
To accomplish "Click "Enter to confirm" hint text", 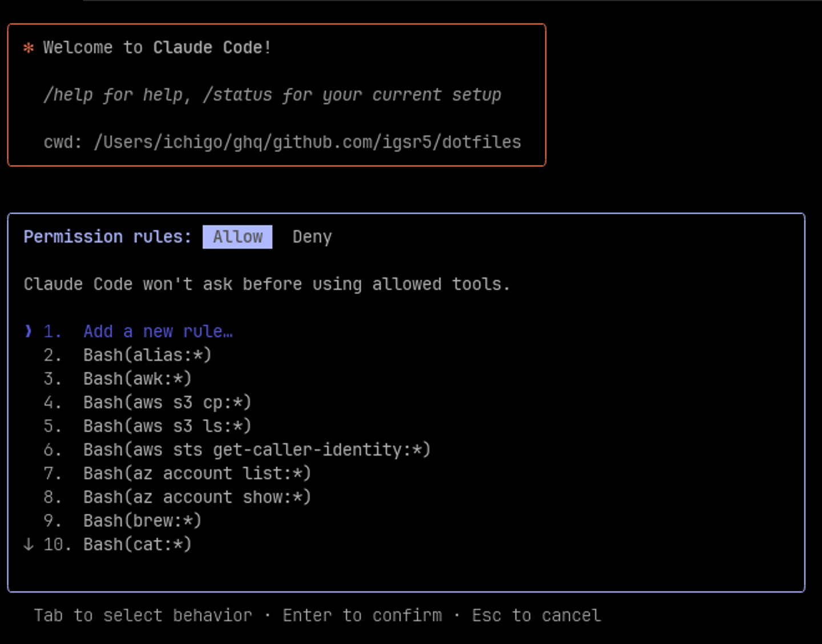I will 362,615.
